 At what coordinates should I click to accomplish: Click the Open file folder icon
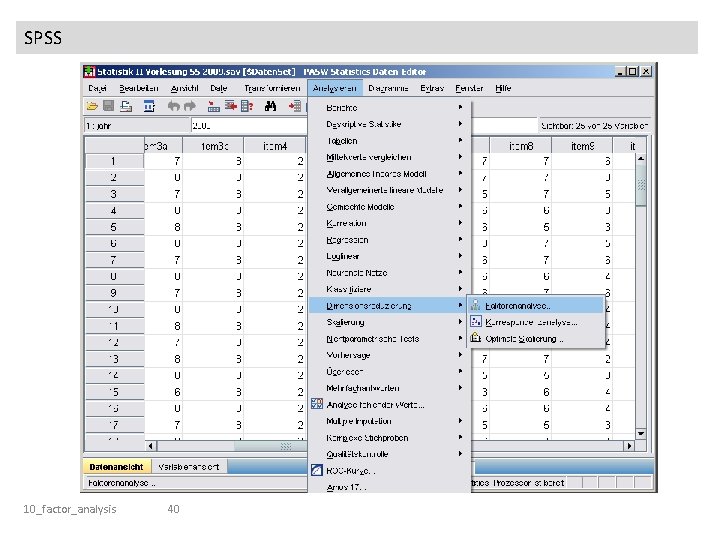point(92,107)
